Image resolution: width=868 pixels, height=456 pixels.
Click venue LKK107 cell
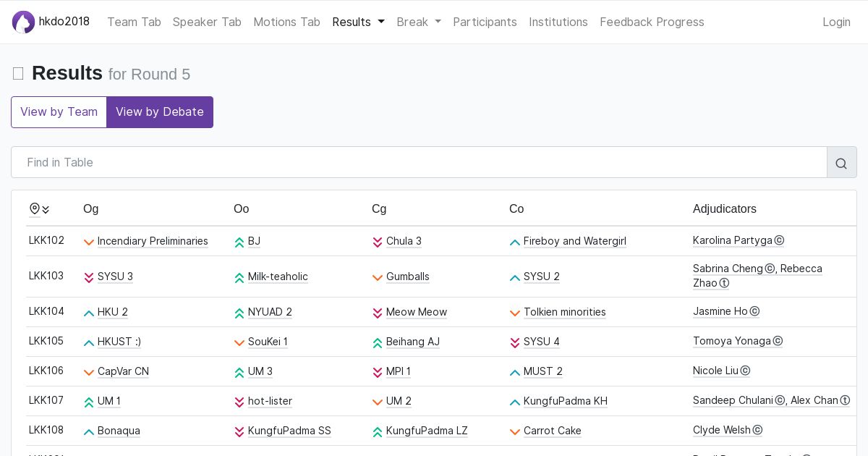46,400
